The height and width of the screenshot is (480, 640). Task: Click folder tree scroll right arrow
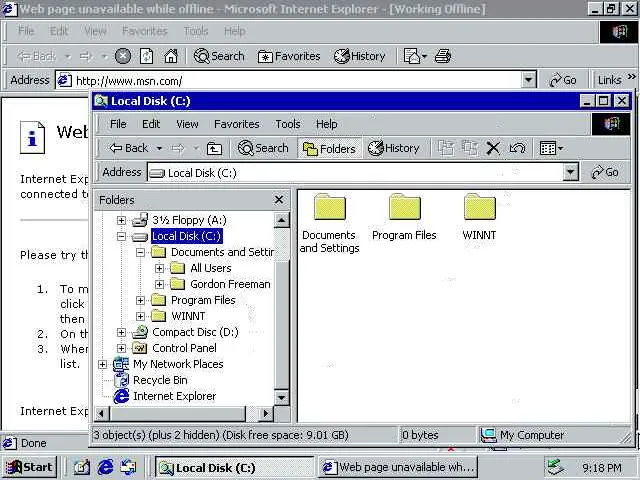(x=266, y=413)
